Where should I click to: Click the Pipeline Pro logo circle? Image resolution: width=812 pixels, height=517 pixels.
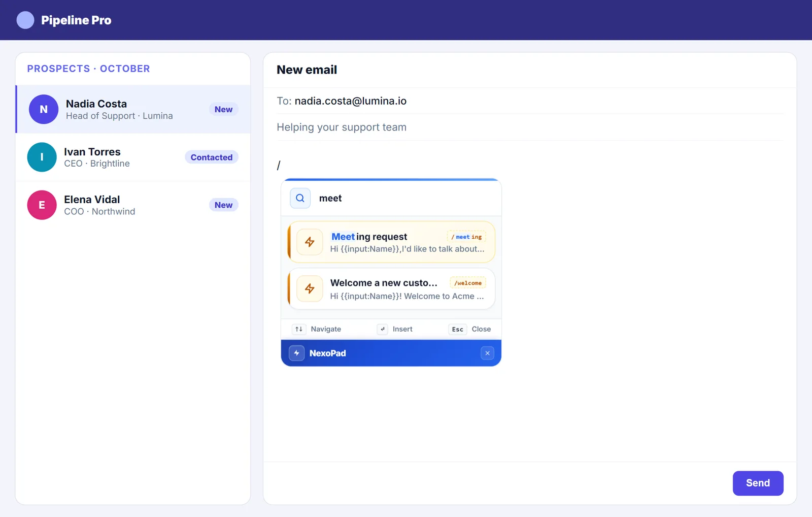coord(25,20)
